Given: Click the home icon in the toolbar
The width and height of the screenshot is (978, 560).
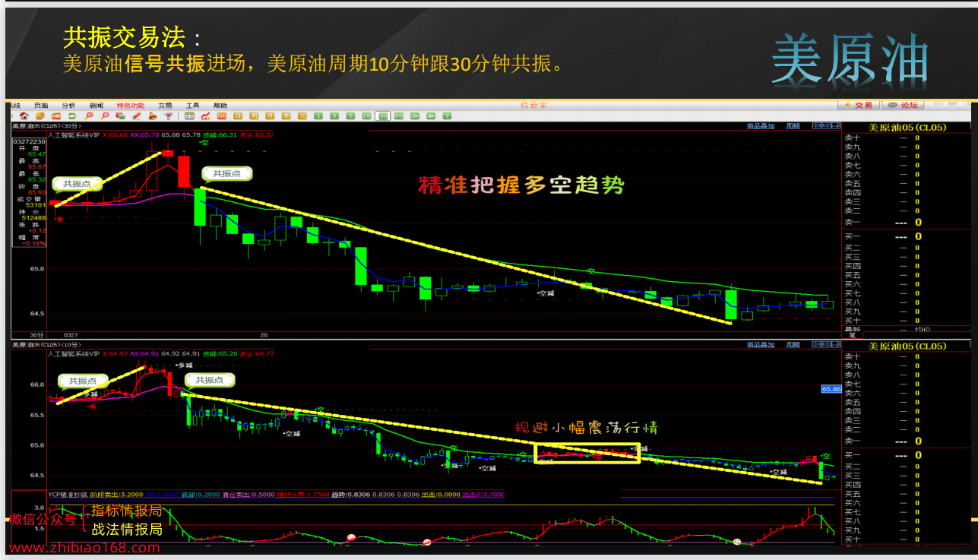Looking at the screenshot, I should pos(24,116).
